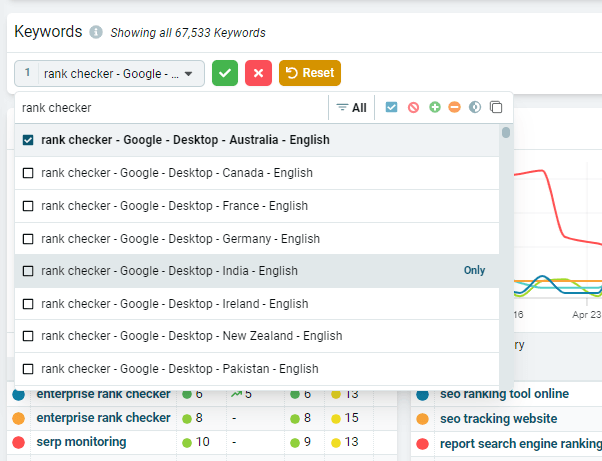The image size is (602, 461).
Task: Open the seo tracking website link
Action: pos(499,419)
